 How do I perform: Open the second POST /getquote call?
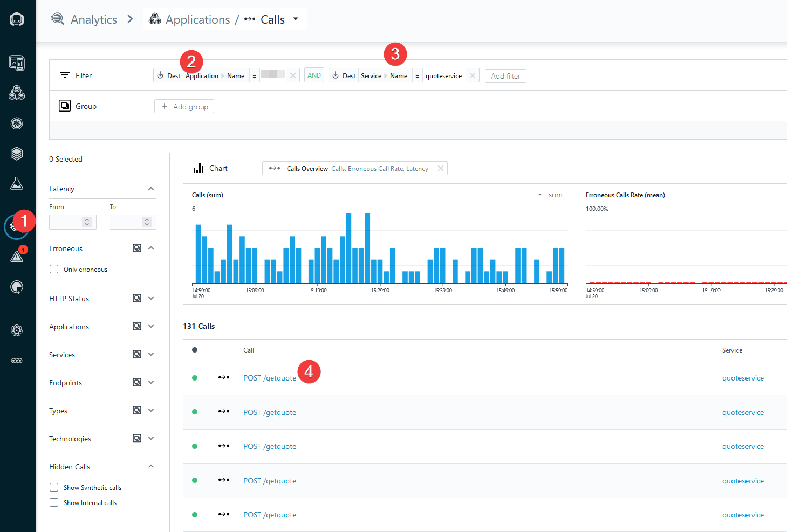coord(270,412)
